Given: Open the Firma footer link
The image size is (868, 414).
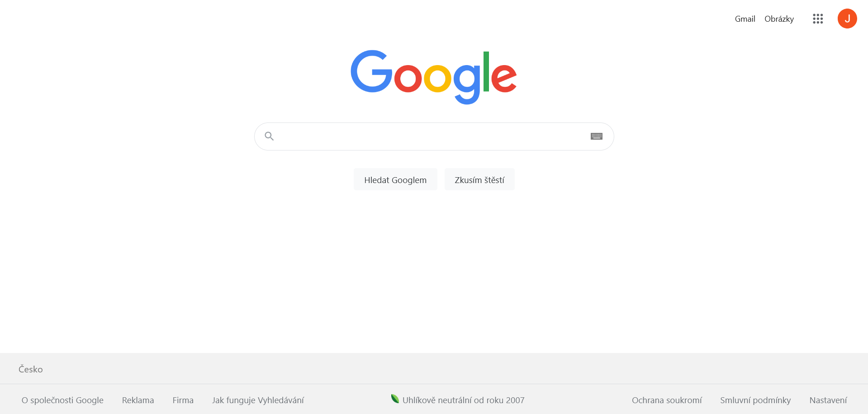Looking at the screenshot, I should pos(183,400).
